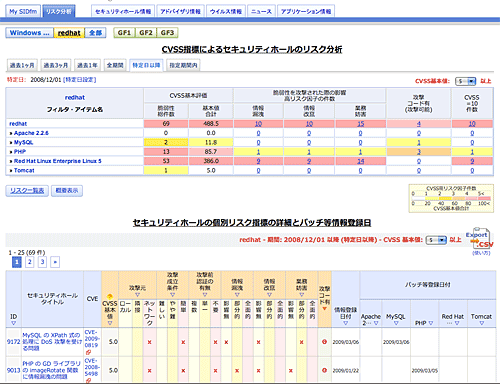This screenshot has width=500, height=384.
Task: Open external link icon under CVE-2008-5498
Action: 88,381
